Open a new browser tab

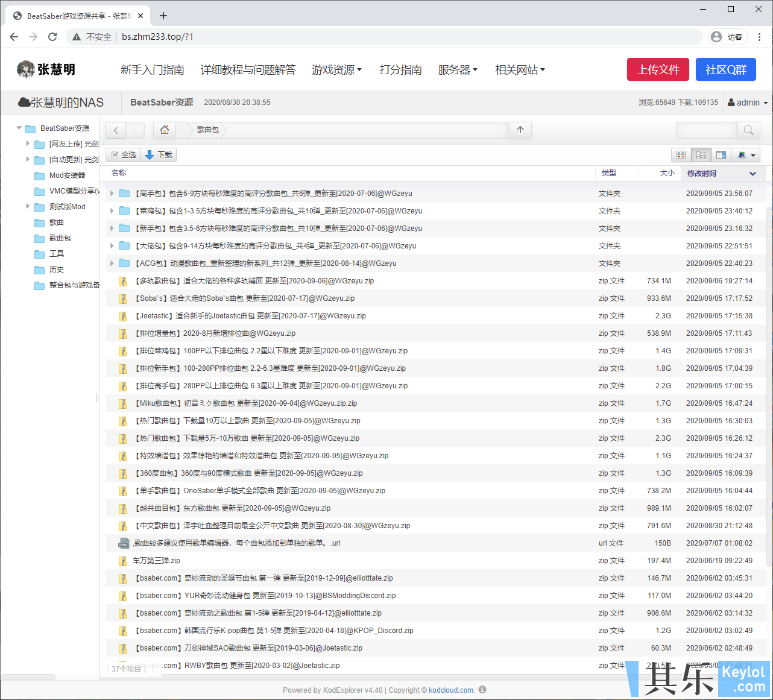pyautogui.click(x=163, y=16)
